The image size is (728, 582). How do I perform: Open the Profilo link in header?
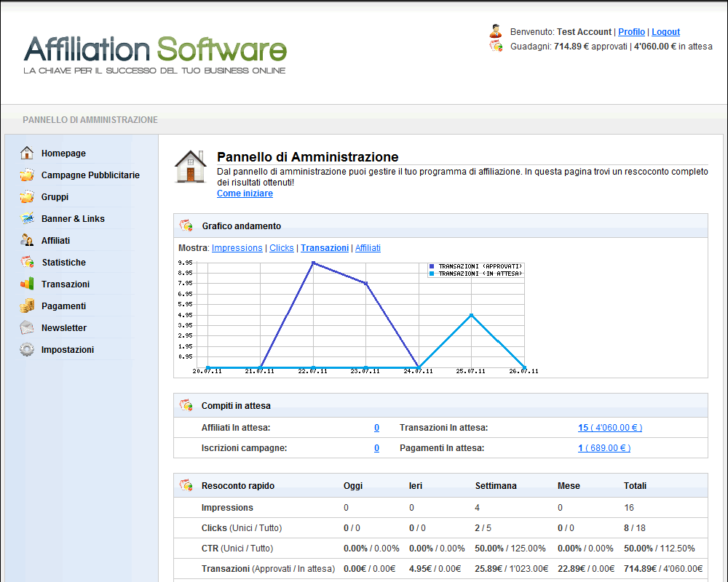pos(631,32)
